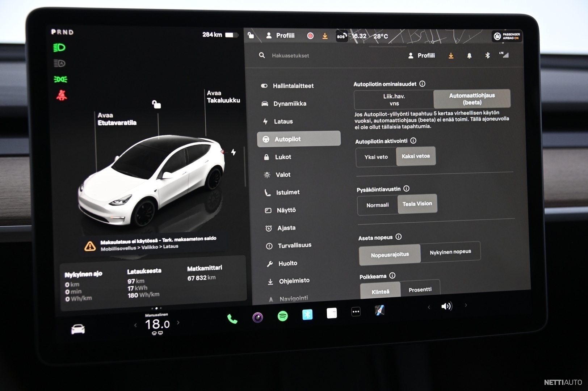Click the car controls icon
Image resolution: width=588 pixels, height=391 pixels.
[78, 329]
